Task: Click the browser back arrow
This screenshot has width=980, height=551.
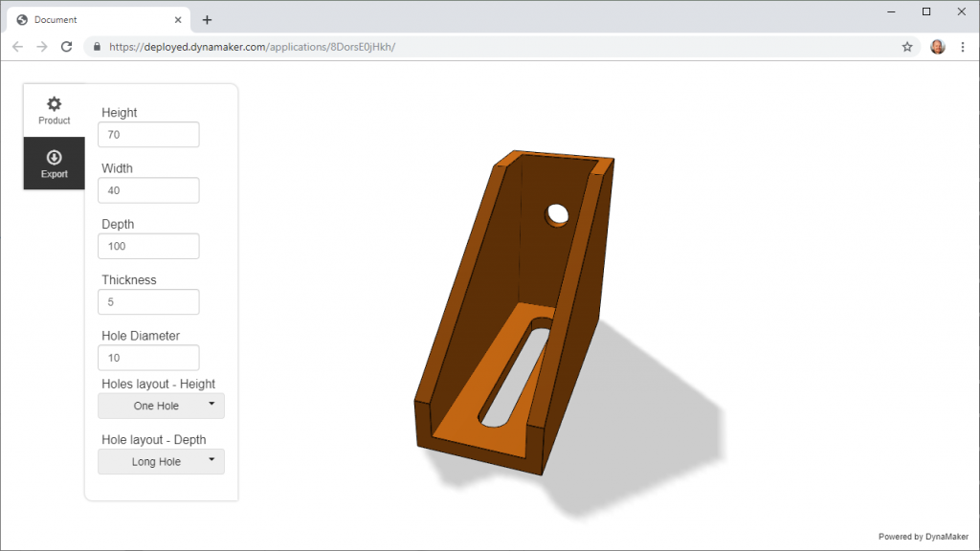Action: click(x=17, y=46)
